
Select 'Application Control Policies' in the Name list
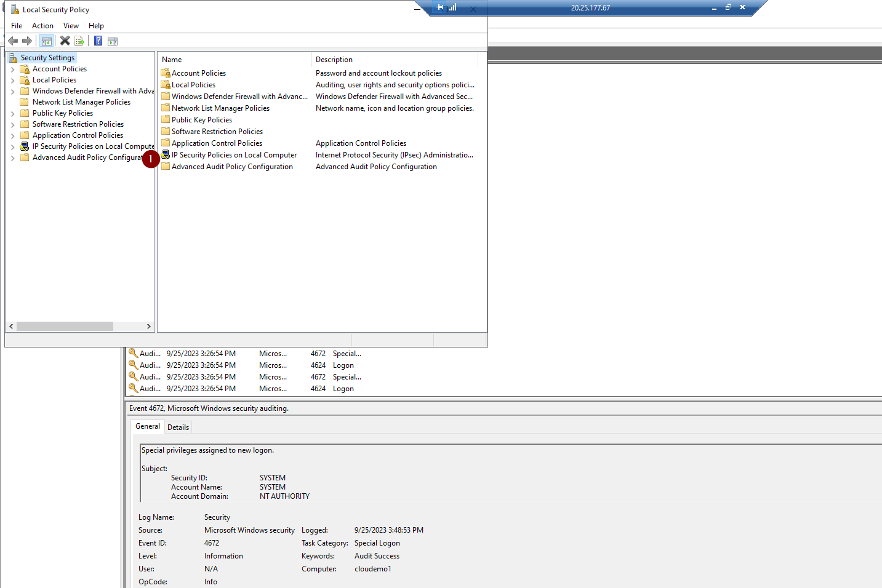[217, 143]
